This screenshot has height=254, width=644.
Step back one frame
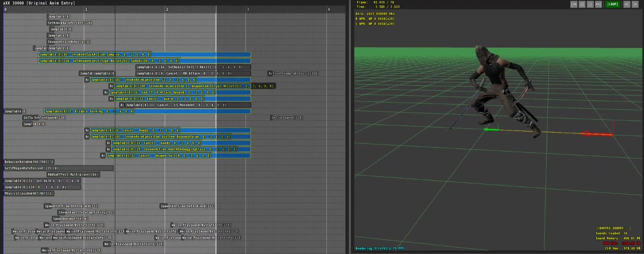(627, 4)
